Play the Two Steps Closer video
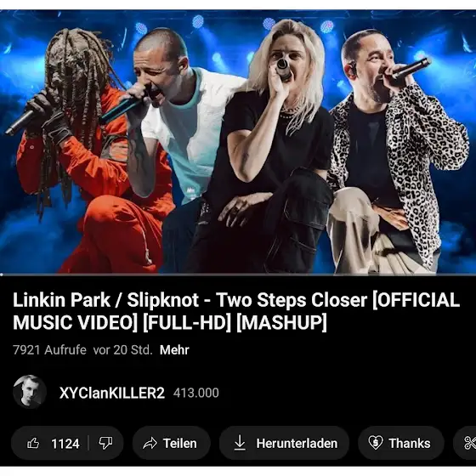 point(238,141)
